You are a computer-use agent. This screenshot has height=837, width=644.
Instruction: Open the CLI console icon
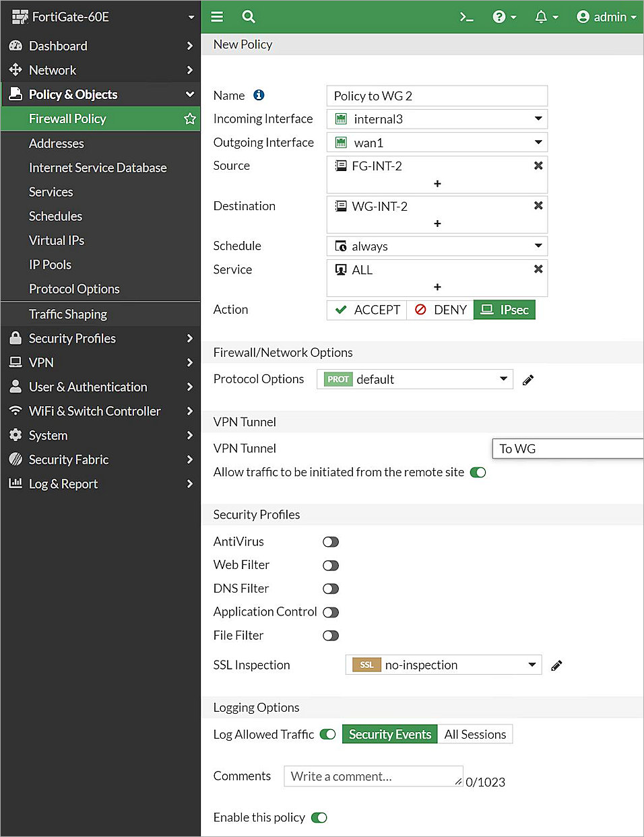[x=466, y=17]
